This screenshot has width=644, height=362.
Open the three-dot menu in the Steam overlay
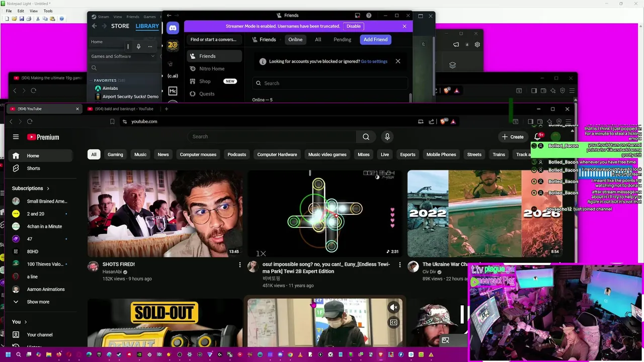tap(150, 46)
